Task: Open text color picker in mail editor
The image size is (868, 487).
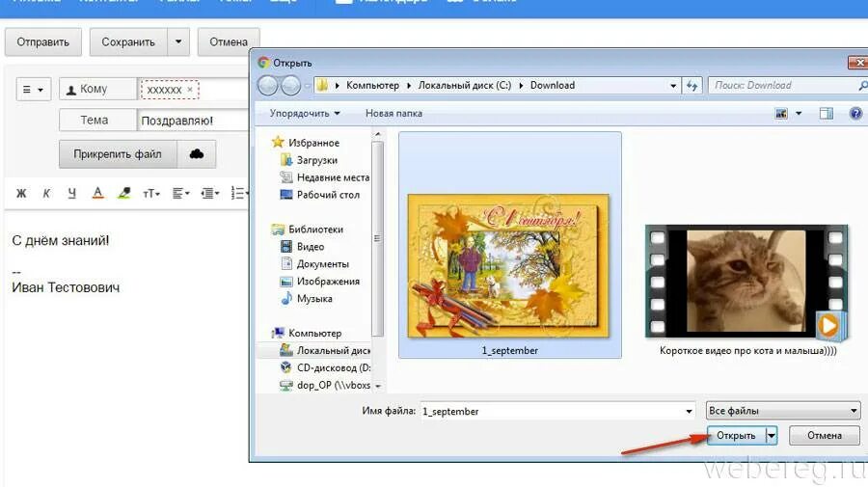Action: tap(97, 193)
